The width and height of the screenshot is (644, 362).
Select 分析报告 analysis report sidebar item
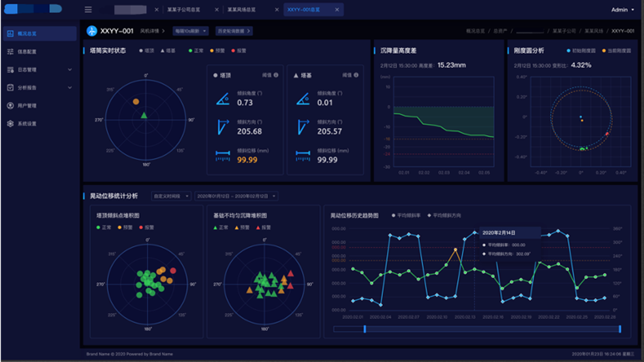(40, 87)
